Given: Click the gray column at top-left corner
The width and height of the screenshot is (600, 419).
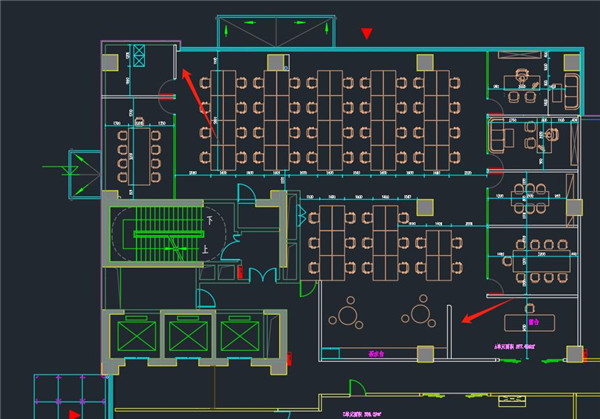Looking at the screenshot, I should (x=109, y=62).
